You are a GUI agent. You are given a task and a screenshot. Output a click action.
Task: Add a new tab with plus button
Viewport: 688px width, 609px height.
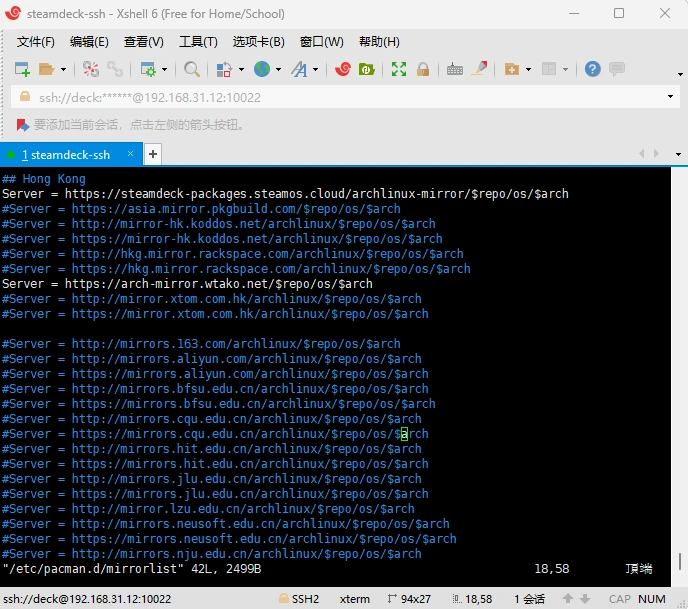coord(153,154)
